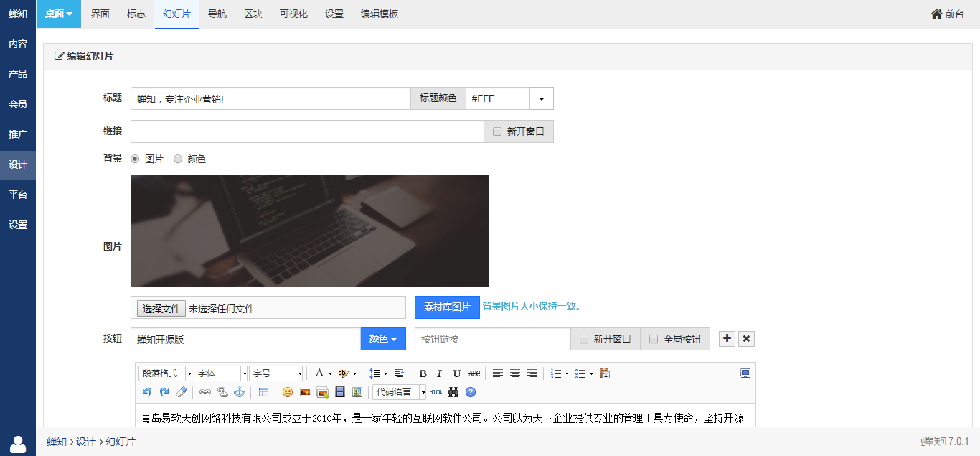The image size is (980, 456).
Task: Open 会员 in the left sidebar
Action: pyautogui.click(x=18, y=104)
